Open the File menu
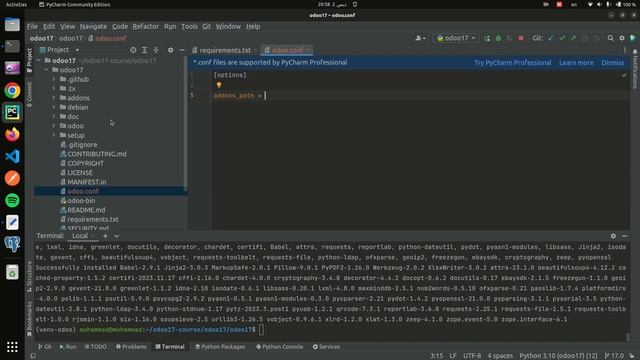The width and height of the screenshot is (640, 360). pos(32,27)
